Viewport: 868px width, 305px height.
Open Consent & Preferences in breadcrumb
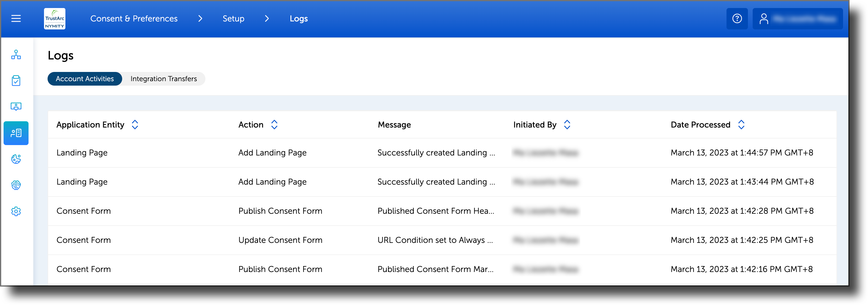click(134, 18)
